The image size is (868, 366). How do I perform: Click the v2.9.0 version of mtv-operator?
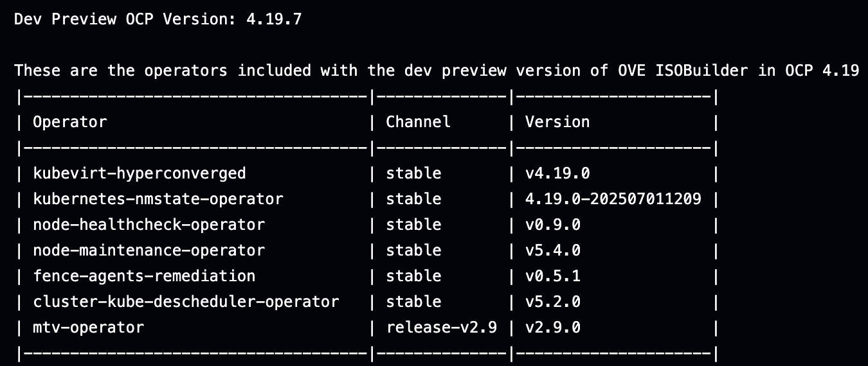(553, 327)
